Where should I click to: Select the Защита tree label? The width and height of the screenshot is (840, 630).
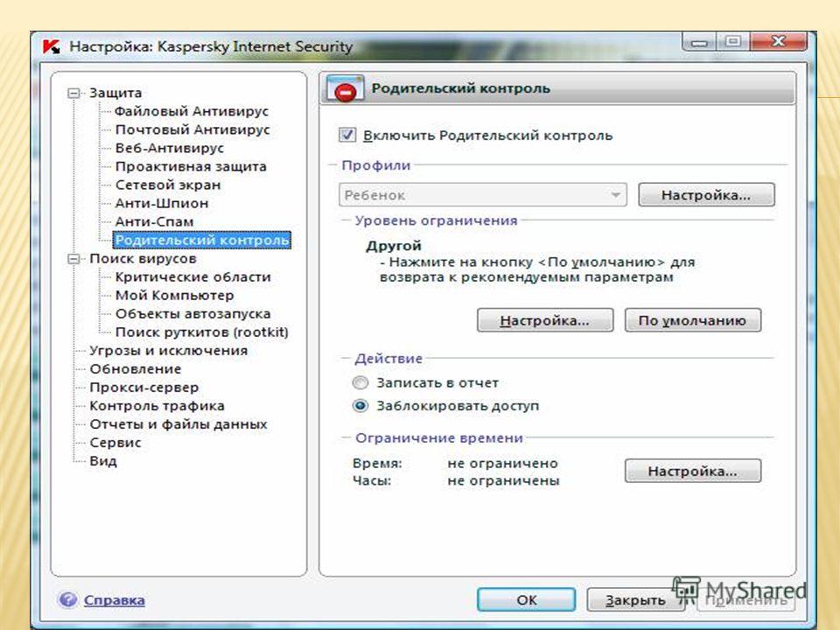tap(115, 93)
